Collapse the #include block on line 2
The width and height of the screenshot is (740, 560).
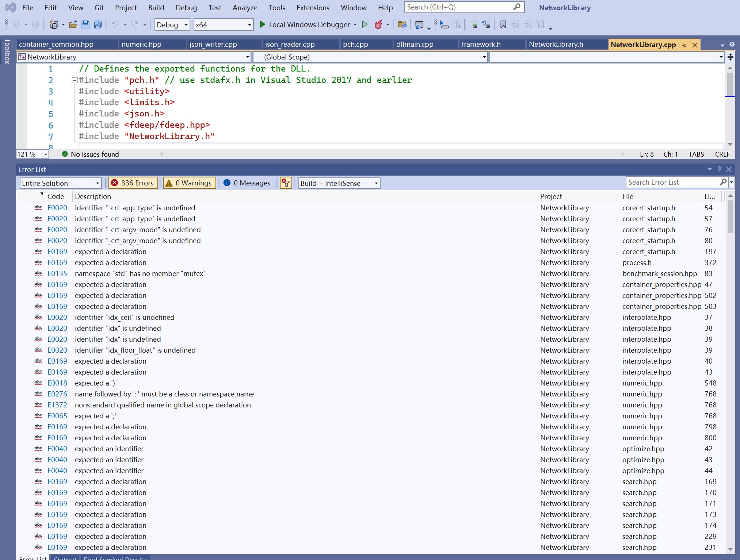[74, 80]
